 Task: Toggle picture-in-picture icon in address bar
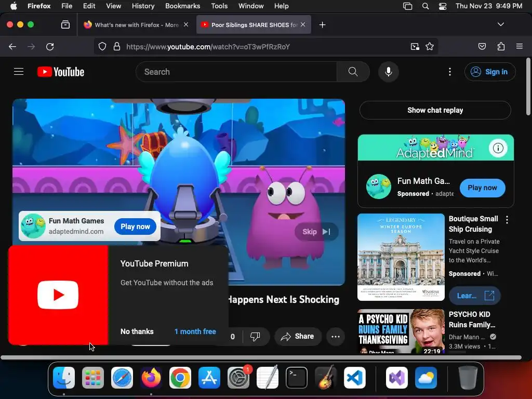point(415,46)
